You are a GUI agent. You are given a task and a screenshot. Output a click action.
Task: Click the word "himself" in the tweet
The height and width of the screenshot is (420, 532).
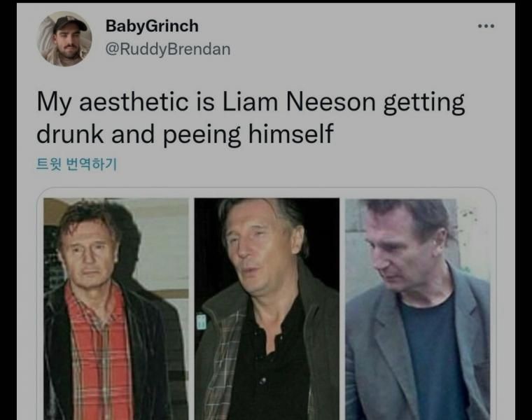coord(290,134)
